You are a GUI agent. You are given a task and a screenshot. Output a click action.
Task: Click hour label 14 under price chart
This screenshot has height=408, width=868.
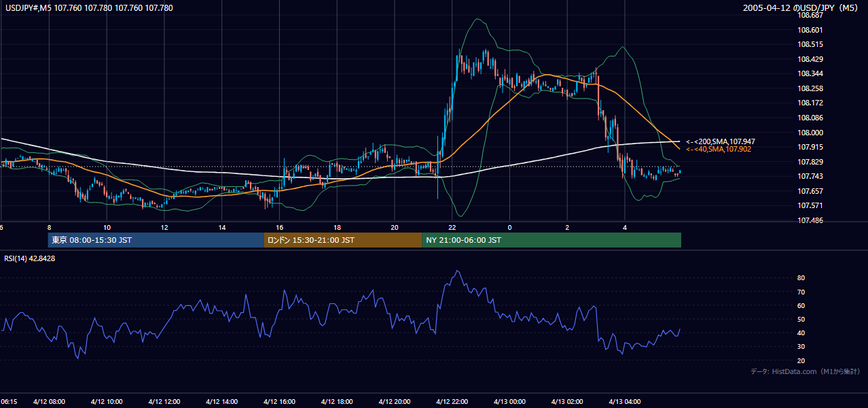[x=222, y=227]
